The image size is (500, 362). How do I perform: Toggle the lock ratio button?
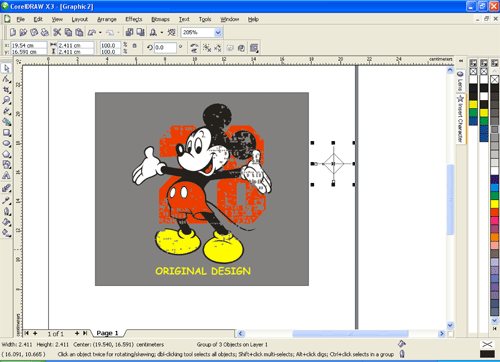[135, 46]
